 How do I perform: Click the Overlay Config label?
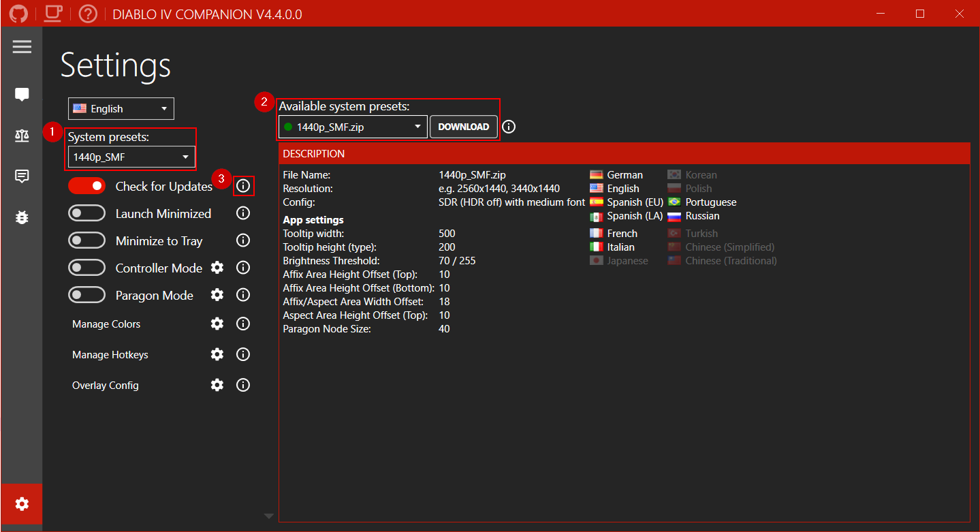pyautogui.click(x=106, y=385)
